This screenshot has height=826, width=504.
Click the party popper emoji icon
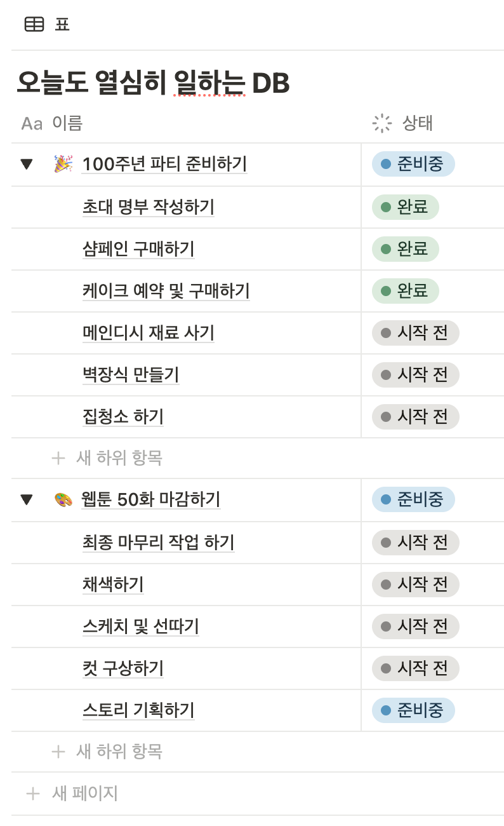coord(63,165)
